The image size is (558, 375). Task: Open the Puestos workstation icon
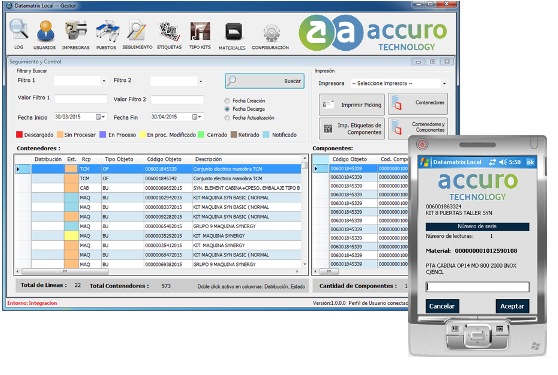coord(107,31)
